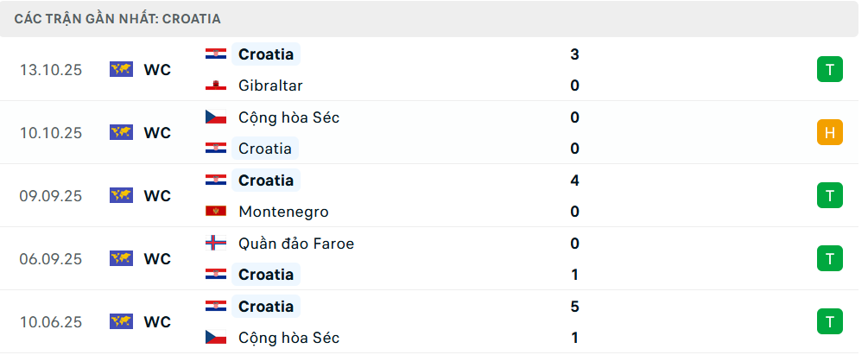Click the orange H draw badge
This screenshot has height=355, width=868.
[x=829, y=133]
